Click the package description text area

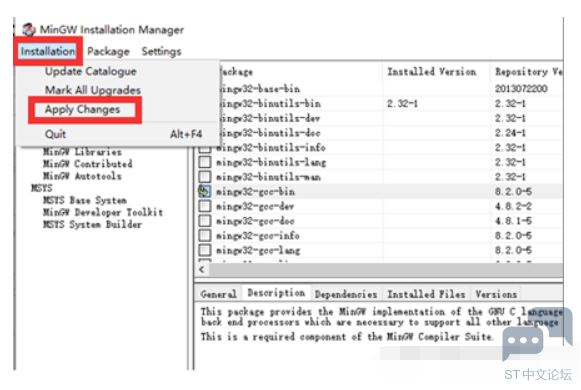pos(378,335)
